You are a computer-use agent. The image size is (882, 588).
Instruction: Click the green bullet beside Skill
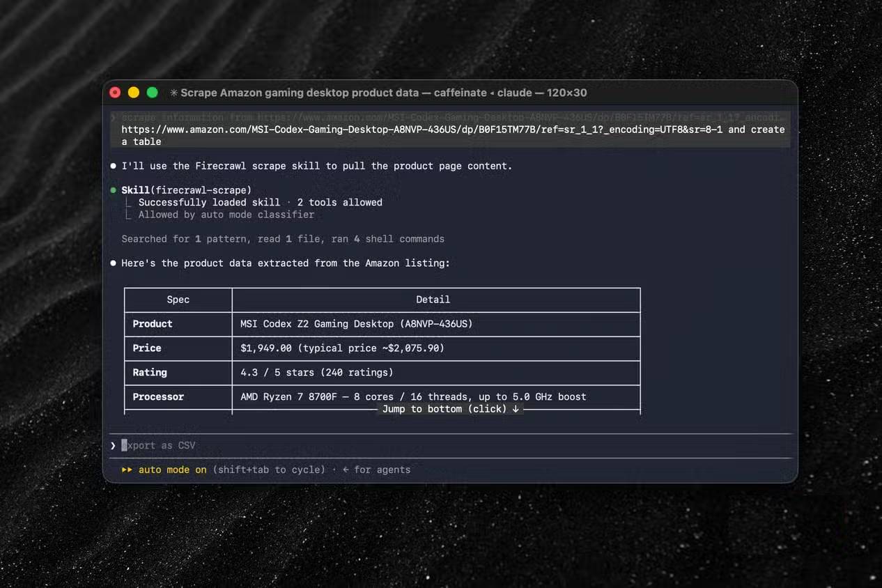[x=113, y=190]
